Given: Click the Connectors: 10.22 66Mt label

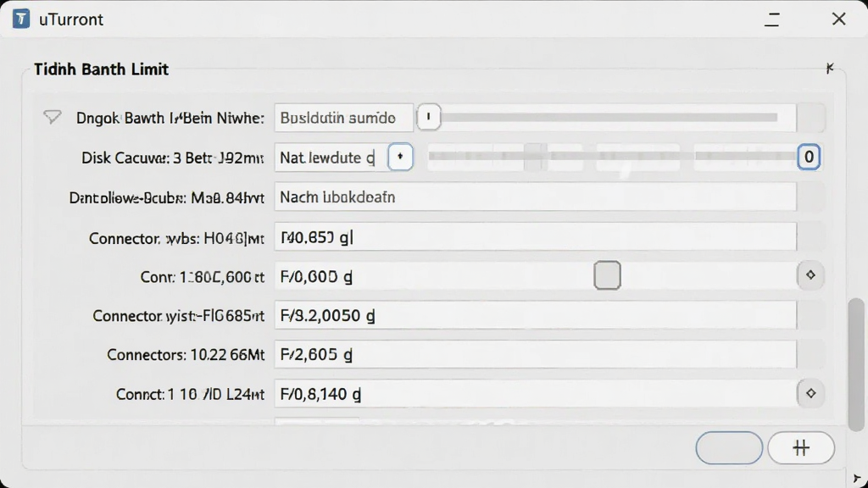Looking at the screenshot, I should click(186, 355).
